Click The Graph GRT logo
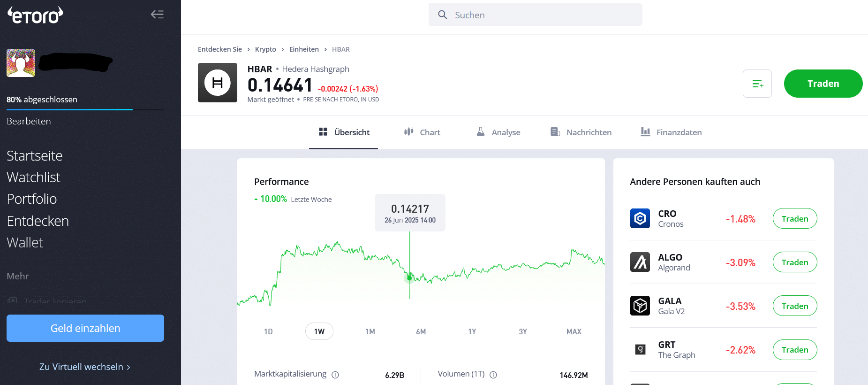 640,349
